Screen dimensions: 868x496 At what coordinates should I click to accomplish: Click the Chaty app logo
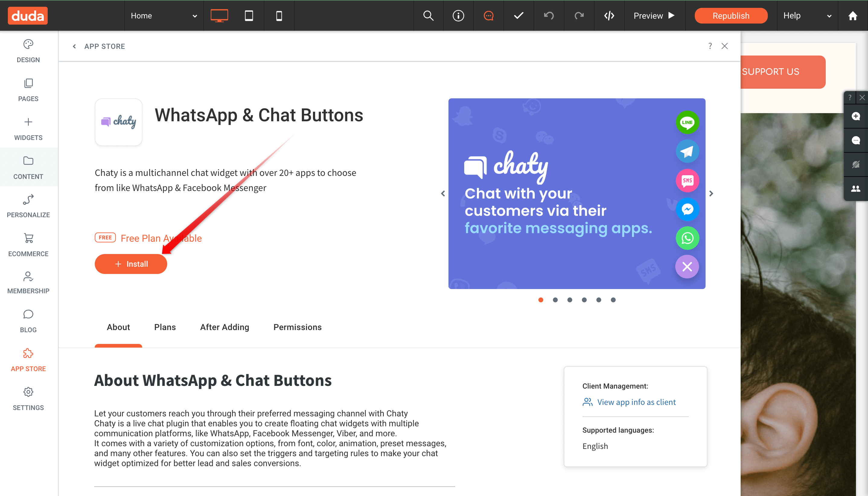pyautogui.click(x=119, y=122)
